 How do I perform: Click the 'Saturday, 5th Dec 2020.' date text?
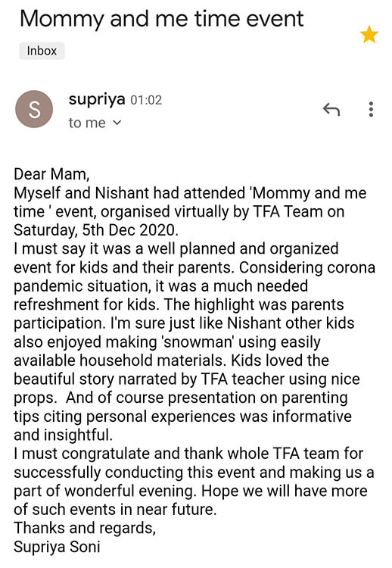point(96,230)
